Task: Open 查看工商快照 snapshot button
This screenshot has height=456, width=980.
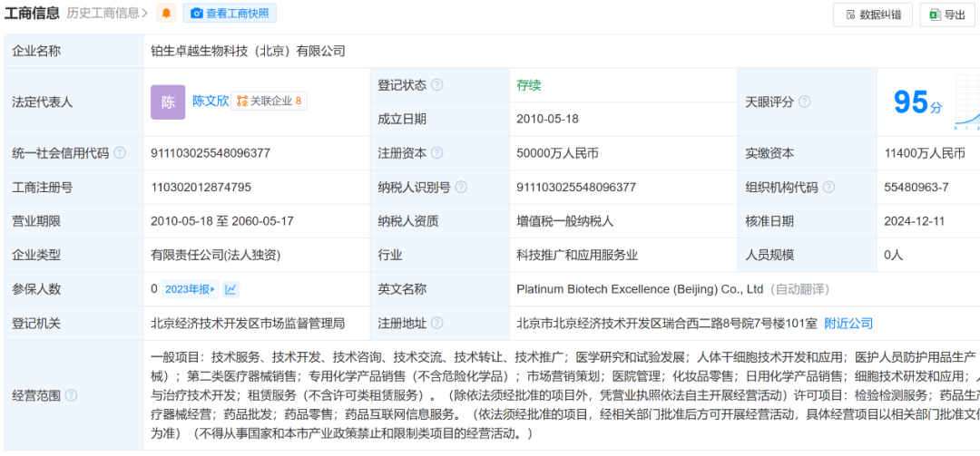Action: [x=230, y=13]
